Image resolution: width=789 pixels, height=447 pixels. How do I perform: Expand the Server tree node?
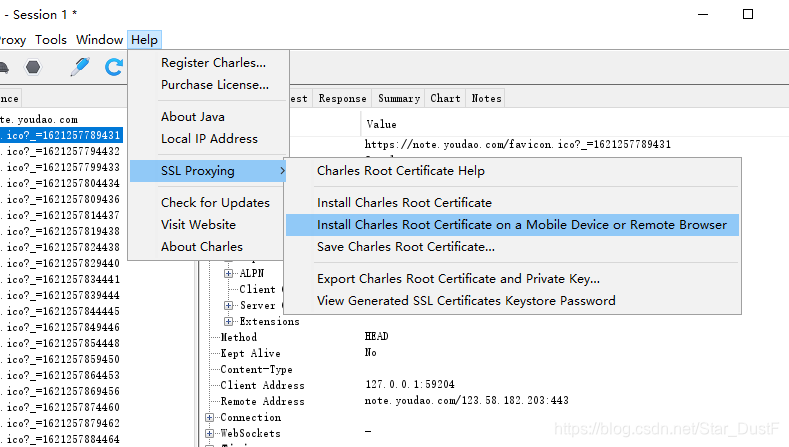click(228, 306)
